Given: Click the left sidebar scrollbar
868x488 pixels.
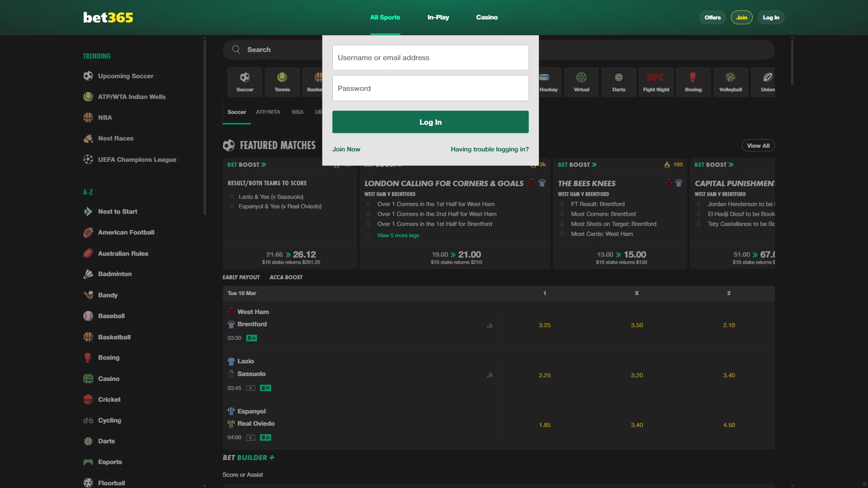Looking at the screenshot, I should click(205, 127).
